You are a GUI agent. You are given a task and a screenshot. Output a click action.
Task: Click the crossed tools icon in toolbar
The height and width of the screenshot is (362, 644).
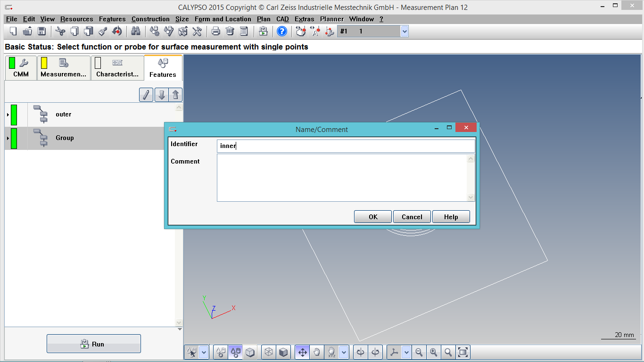(197, 31)
